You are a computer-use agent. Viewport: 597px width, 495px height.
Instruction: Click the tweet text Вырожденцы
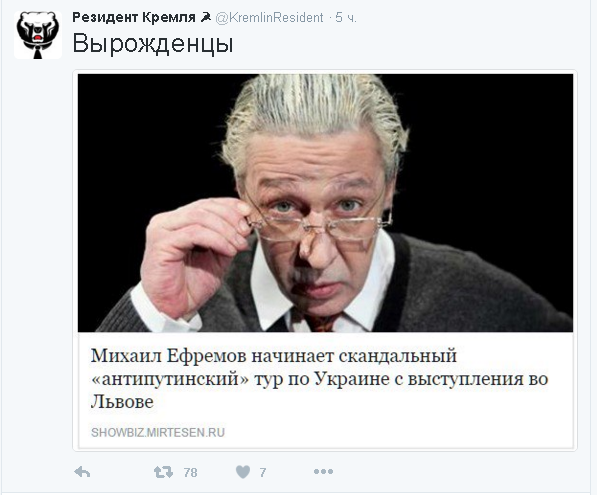(153, 44)
